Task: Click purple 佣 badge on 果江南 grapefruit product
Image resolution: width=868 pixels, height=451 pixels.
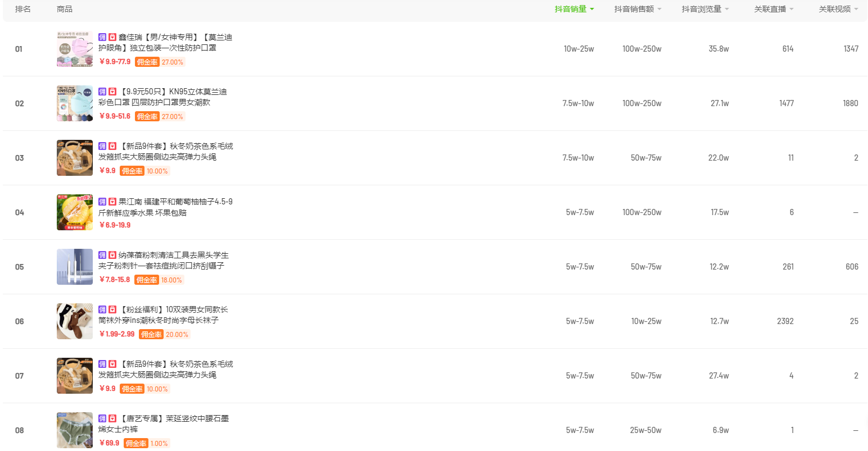Action: click(x=102, y=202)
